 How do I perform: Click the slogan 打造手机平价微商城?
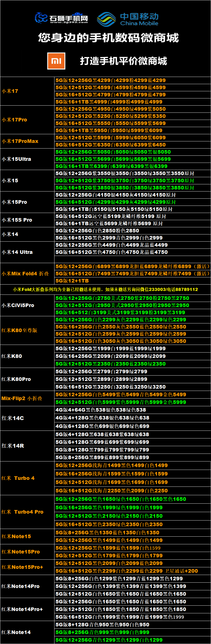123,61
